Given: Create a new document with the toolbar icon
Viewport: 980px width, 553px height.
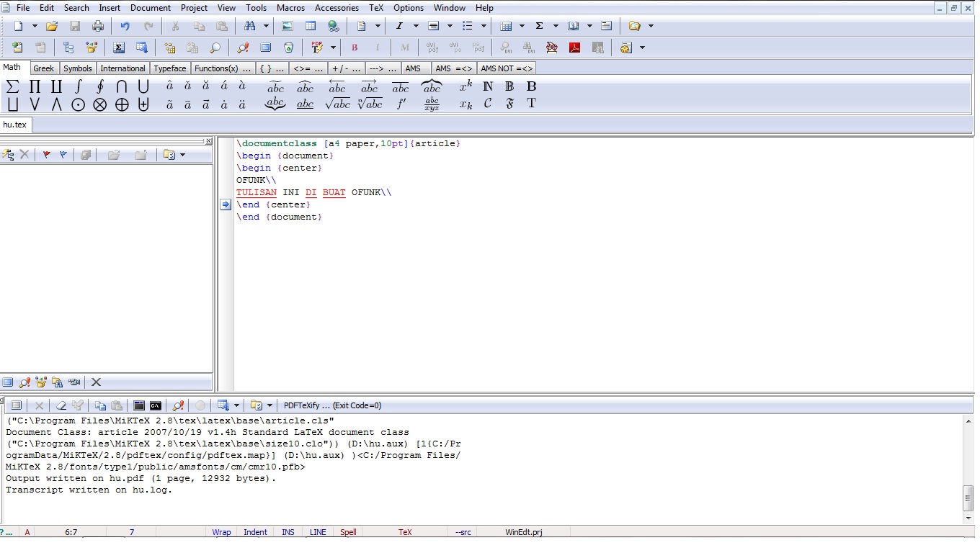Looking at the screenshot, I should pos(19,27).
